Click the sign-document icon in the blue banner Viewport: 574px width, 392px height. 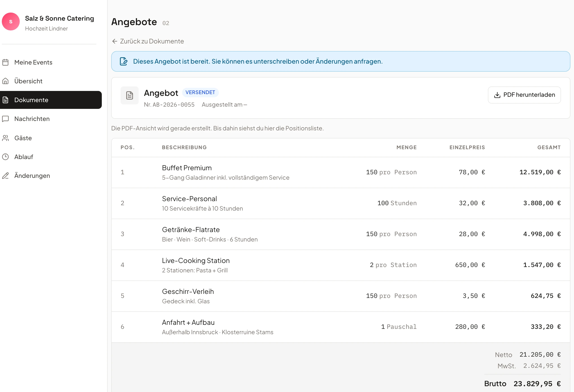coord(124,61)
